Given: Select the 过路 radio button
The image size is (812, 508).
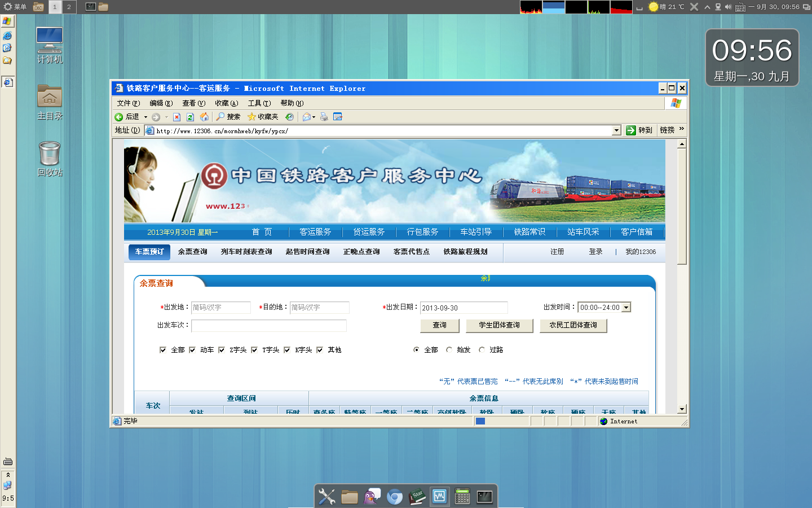Looking at the screenshot, I should click(x=482, y=350).
